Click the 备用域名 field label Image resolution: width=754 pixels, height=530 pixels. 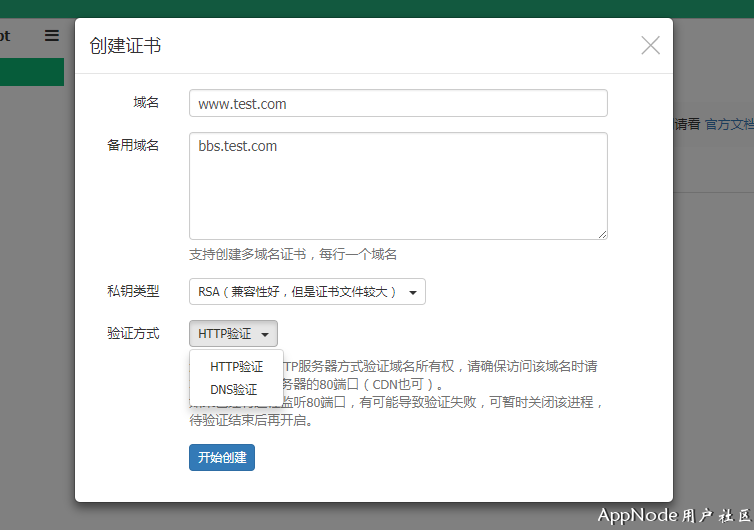pos(133,145)
